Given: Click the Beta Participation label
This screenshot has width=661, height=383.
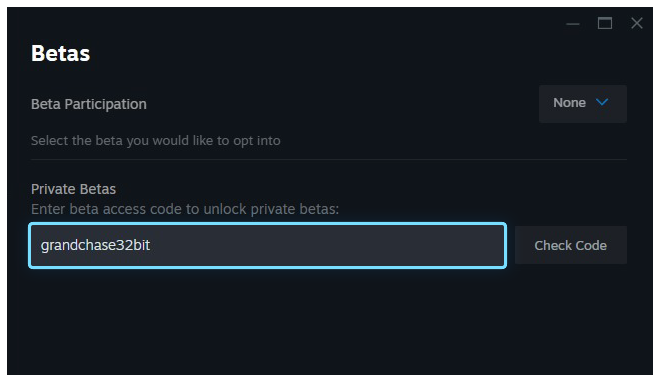Looking at the screenshot, I should click(89, 104).
